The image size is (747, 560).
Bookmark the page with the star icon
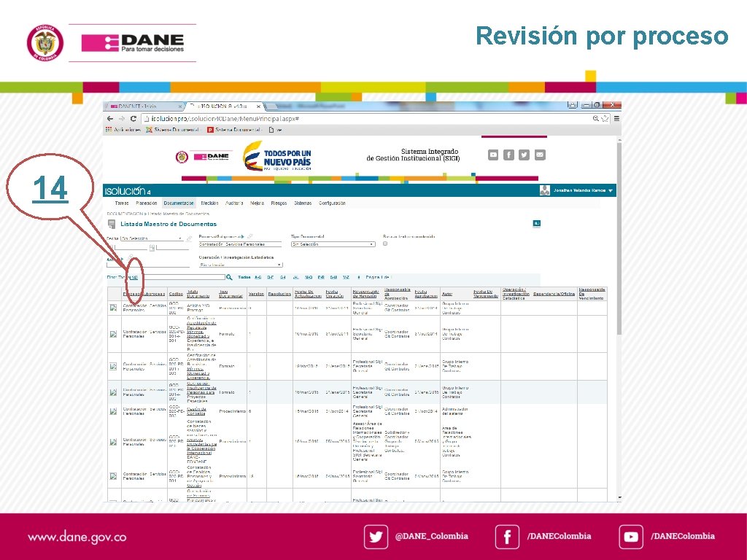[605, 119]
